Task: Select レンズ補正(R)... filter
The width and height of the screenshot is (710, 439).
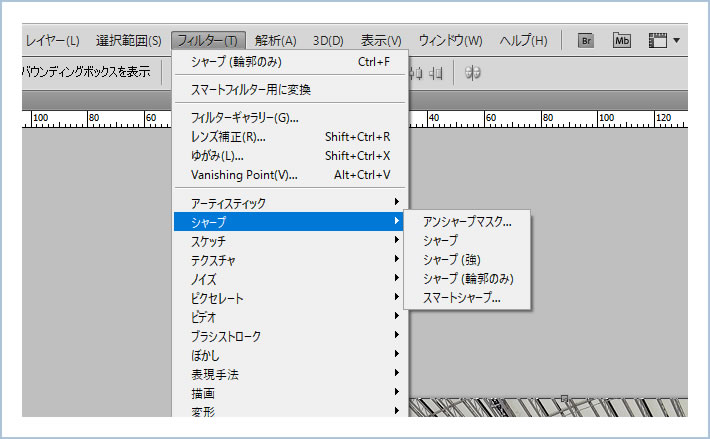Action: [x=290, y=137]
